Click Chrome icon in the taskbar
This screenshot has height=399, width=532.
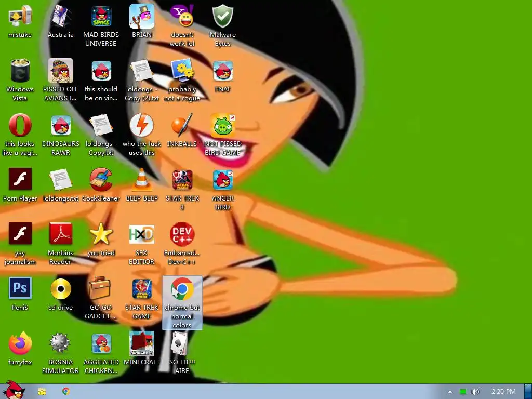(66, 391)
